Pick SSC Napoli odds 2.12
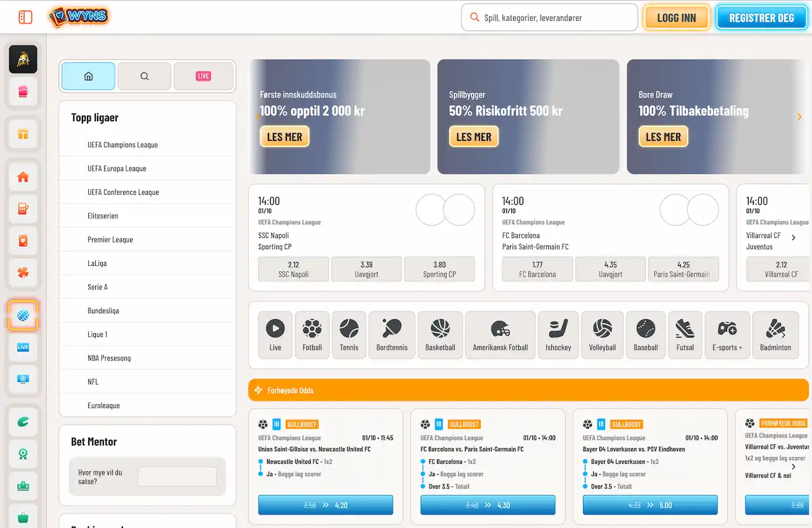 point(293,269)
